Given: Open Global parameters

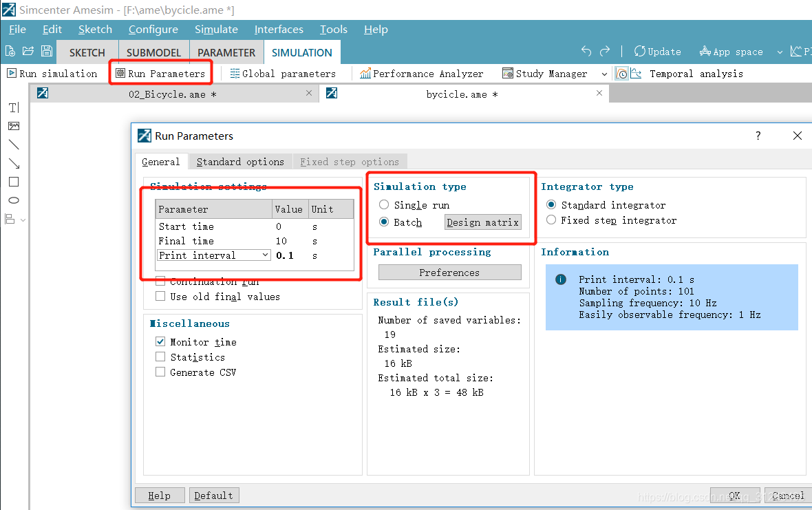Looking at the screenshot, I should [x=283, y=74].
